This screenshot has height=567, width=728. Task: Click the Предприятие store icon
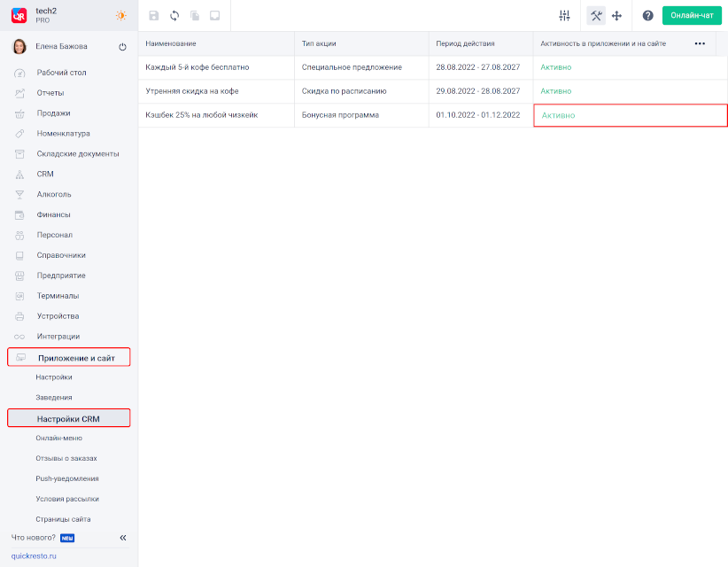point(19,276)
